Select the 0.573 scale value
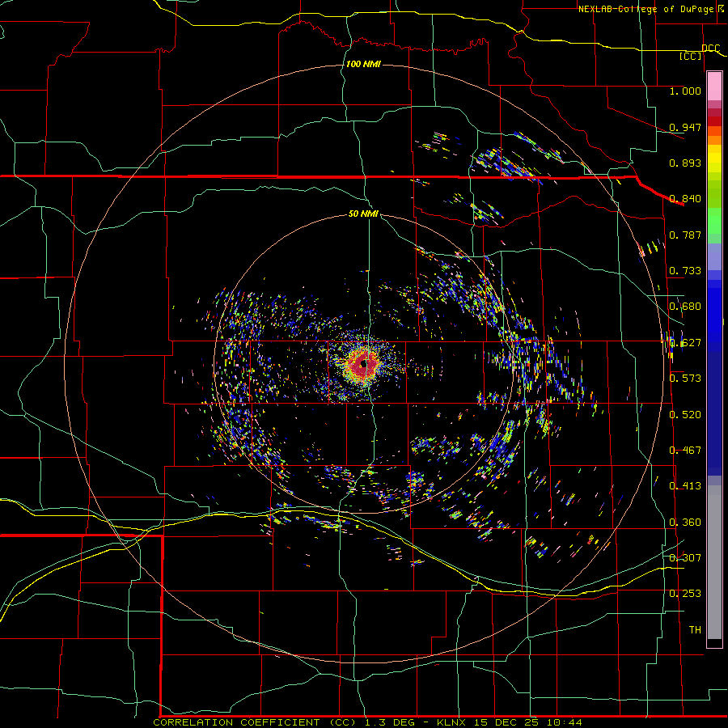This screenshot has height=728, width=728. [685, 379]
